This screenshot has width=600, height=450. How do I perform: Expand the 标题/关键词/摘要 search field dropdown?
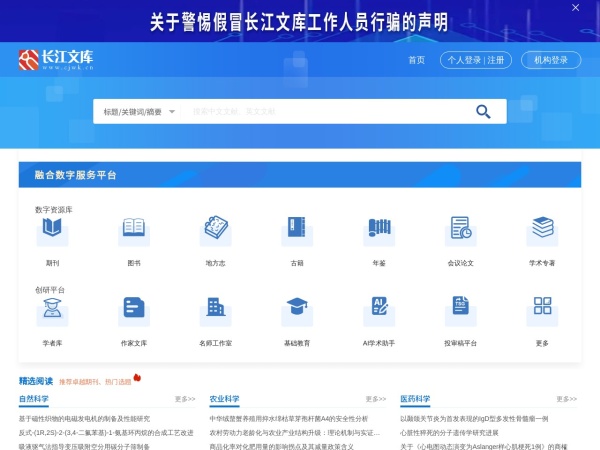tap(139, 112)
